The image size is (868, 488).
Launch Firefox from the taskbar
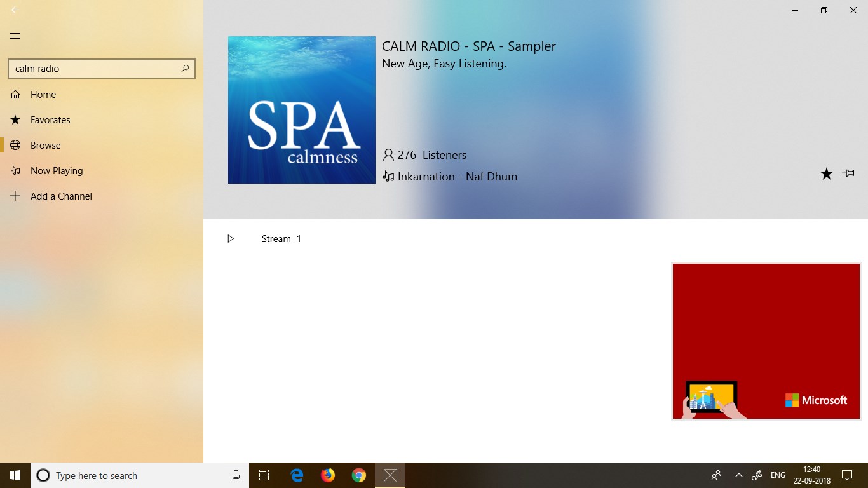[328, 475]
